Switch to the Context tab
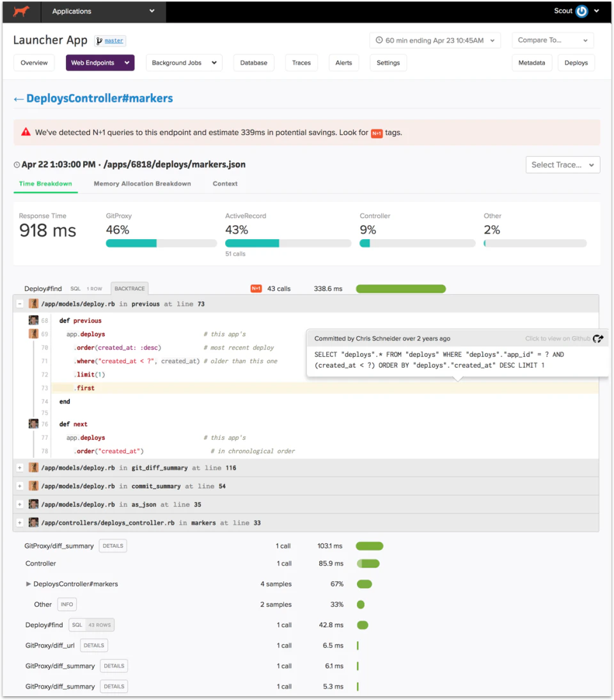Image resolution: width=614 pixels, height=700 pixels. [x=224, y=183]
